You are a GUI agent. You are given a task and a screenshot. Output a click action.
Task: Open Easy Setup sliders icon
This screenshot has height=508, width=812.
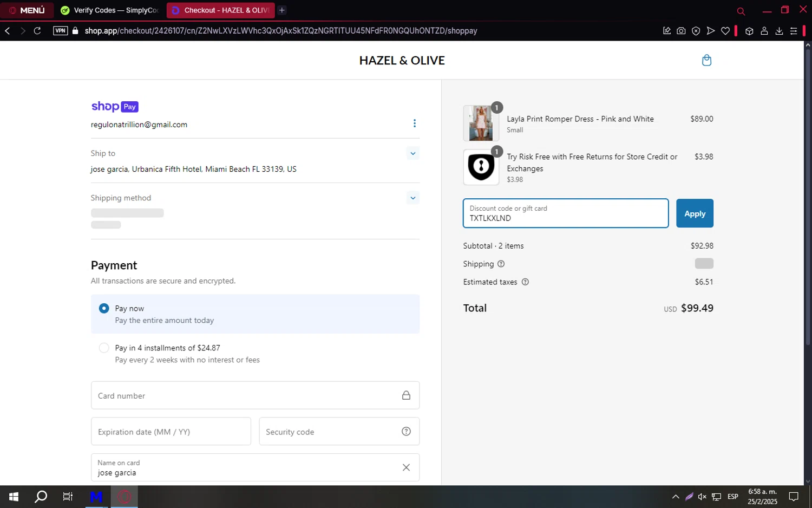pos(794,31)
